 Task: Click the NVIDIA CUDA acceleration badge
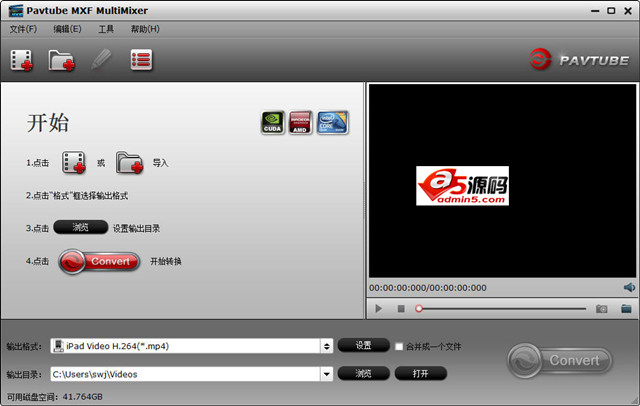coord(273,122)
